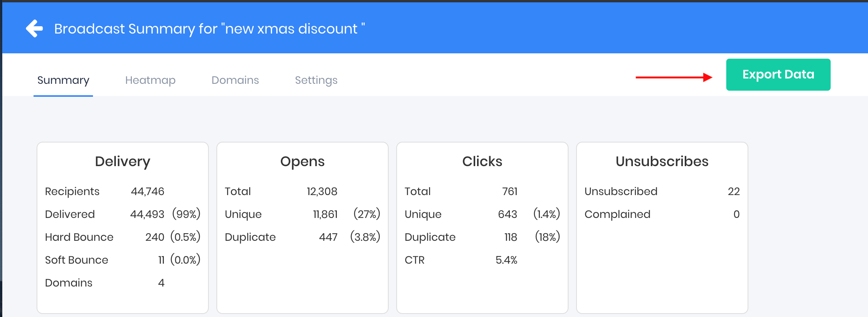868x317 pixels.
Task: Click the Clicks card heading
Action: 482,162
